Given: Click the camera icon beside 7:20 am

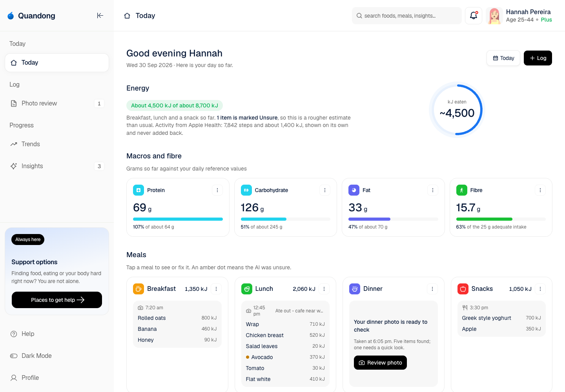Looking at the screenshot, I should tap(140, 308).
